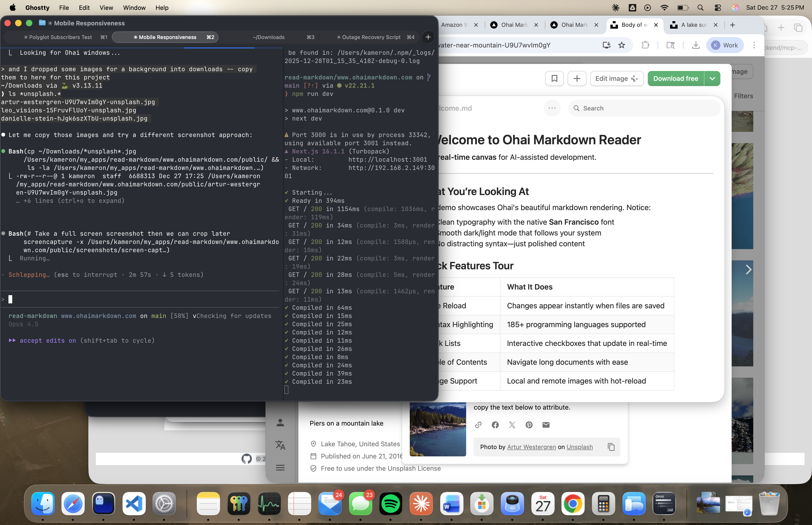The image size is (812, 525).
Task: Open the Ghostty View menu
Action: coord(106,8)
